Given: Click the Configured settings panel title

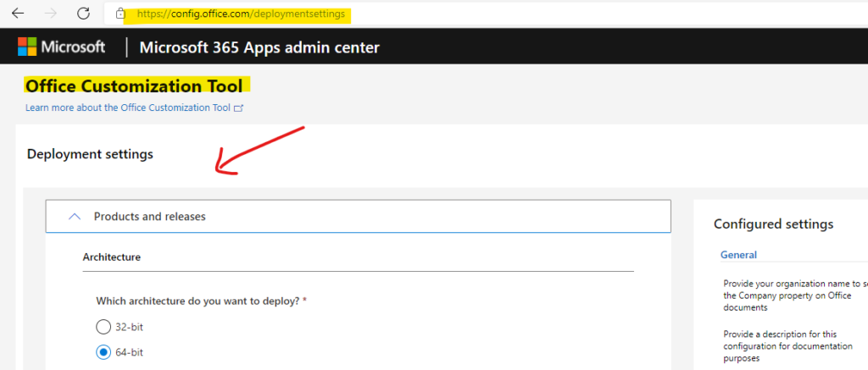Looking at the screenshot, I should coord(773,224).
